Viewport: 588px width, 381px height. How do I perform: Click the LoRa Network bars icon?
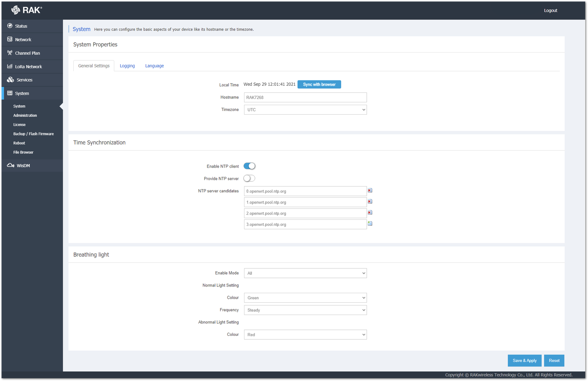10,66
